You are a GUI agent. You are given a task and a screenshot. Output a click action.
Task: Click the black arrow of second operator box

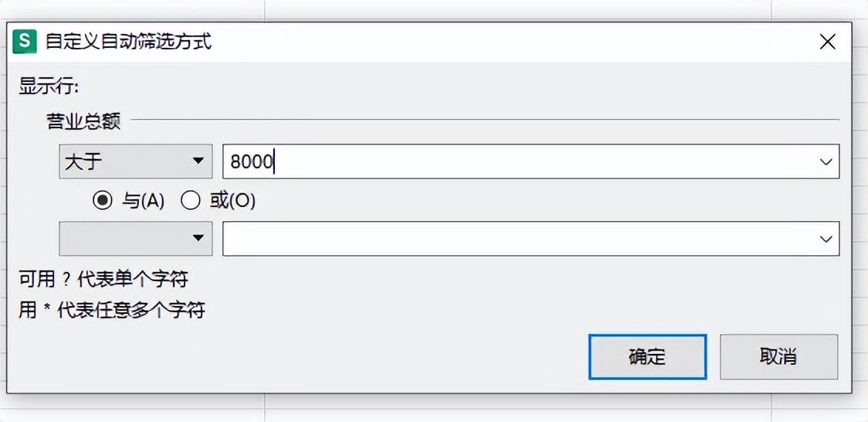(198, 238)
